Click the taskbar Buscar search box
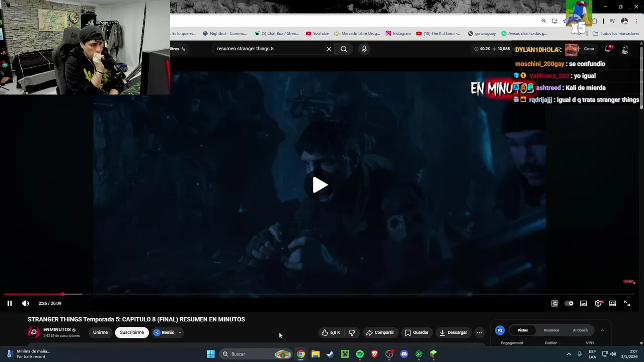Screen dimensions: 644x362 257,354
